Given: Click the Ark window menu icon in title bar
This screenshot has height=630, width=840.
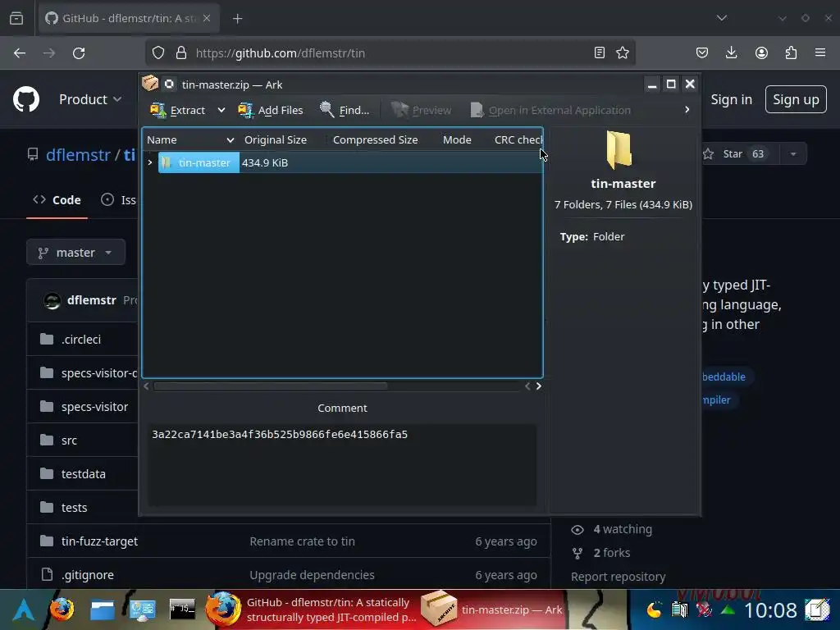Looking at the screenshot, I should tap(150, 84).
